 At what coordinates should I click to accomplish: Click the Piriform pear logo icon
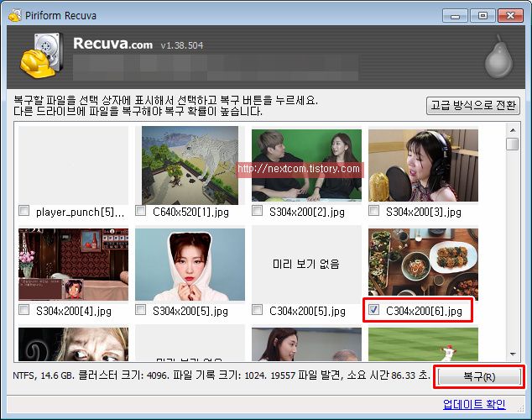click(498, 57)
